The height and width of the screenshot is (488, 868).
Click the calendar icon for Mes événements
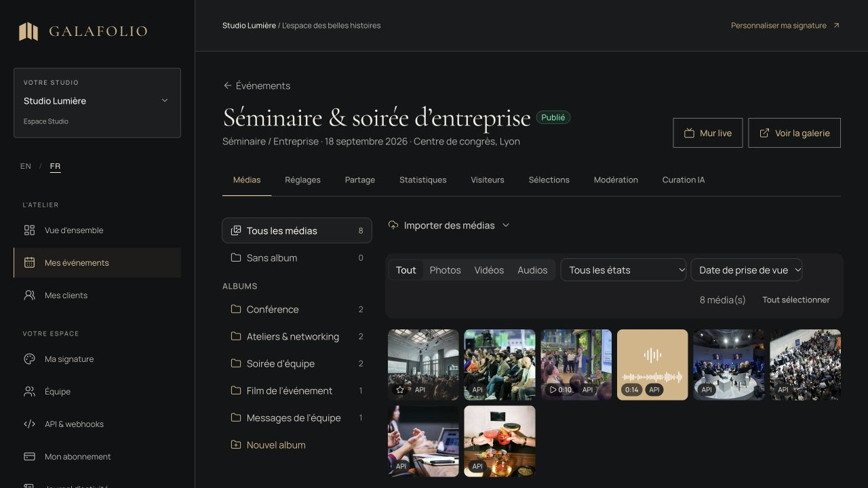[29, 263]
